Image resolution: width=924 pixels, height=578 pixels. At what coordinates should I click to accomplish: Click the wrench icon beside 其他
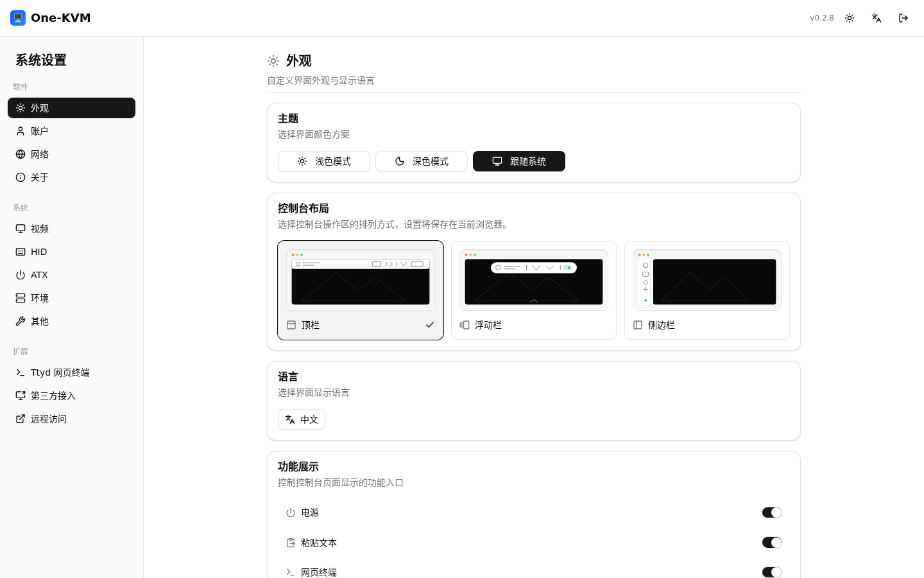pos(21,321)
